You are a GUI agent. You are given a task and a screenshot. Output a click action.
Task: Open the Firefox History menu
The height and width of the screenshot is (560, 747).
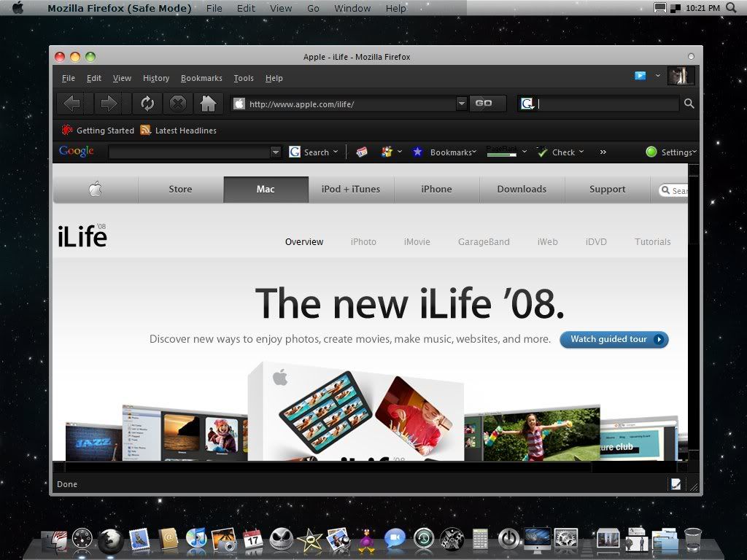pyautogui.click(x=156, y=78)
